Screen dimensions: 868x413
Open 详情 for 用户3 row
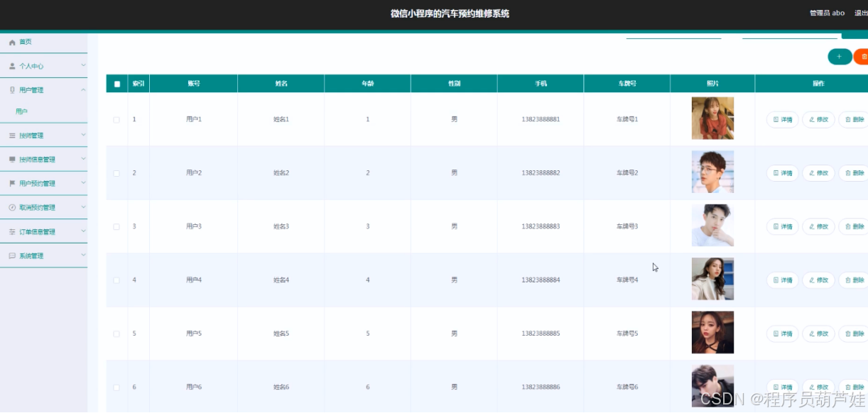[x=783, y=227]
